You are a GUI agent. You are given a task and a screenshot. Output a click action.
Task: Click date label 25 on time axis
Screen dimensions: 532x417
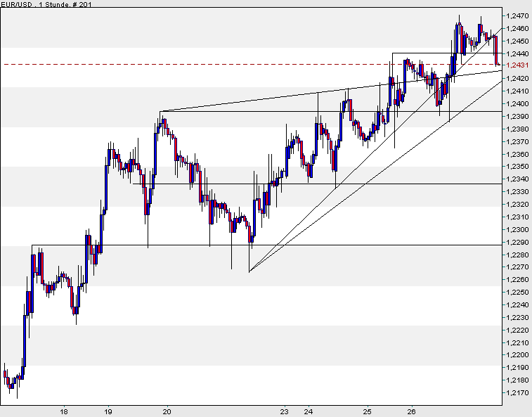[368, 411]
